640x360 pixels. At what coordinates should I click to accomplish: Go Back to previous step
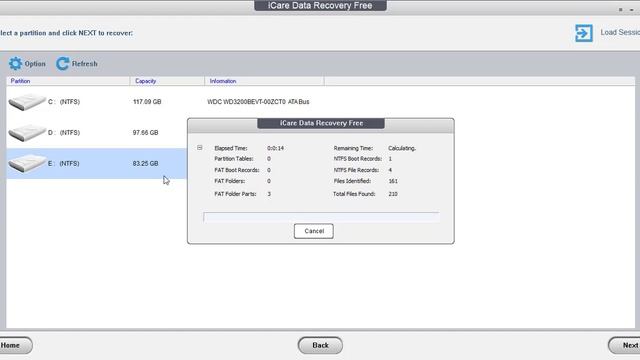tap(320, 345)
